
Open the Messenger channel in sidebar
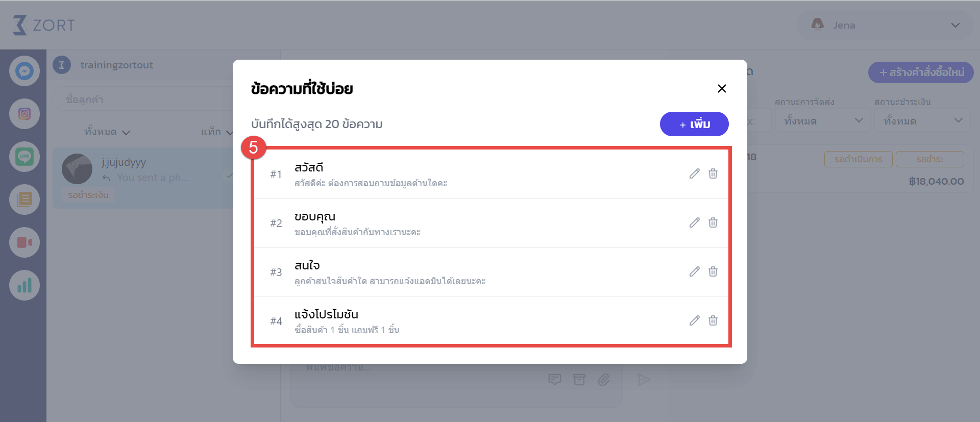[24, 71]
